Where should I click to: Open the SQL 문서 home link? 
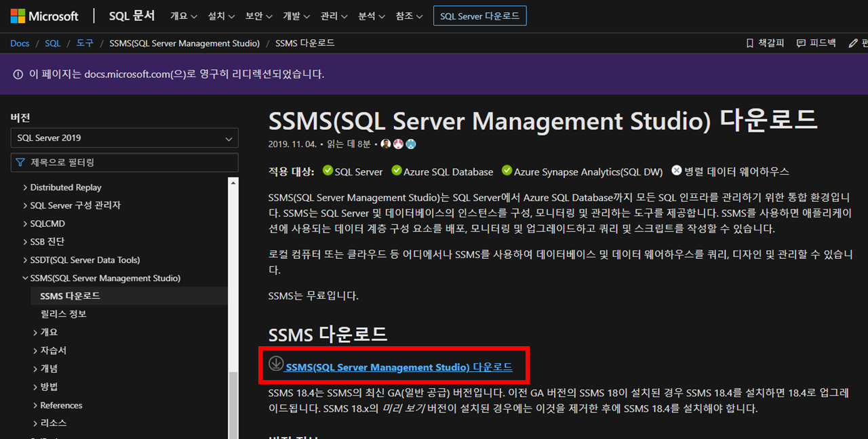click(x=132, y=16)
